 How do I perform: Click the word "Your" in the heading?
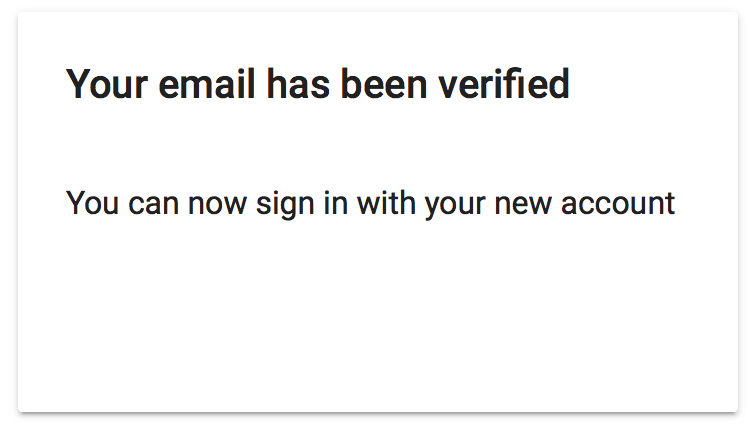tap(107, 84)
